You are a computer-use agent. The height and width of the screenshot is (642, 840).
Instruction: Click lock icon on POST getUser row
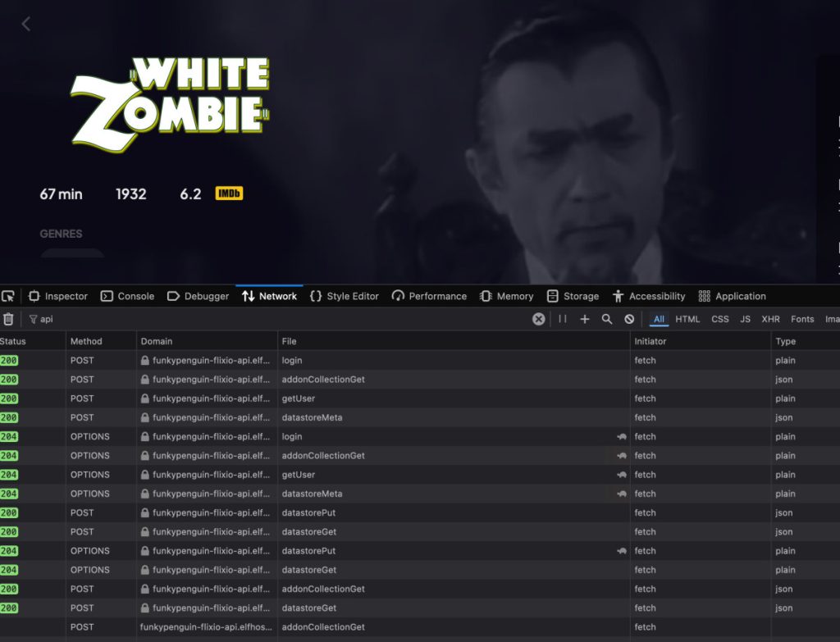coord(144,398)
